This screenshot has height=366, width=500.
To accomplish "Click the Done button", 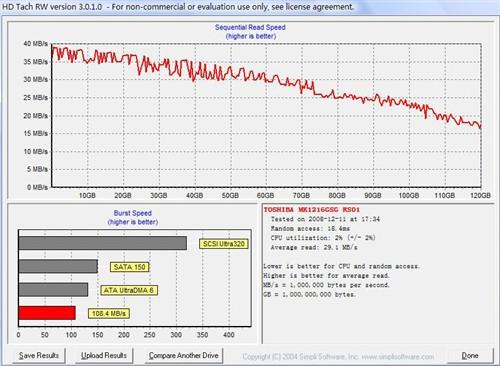I will point(470,356).
